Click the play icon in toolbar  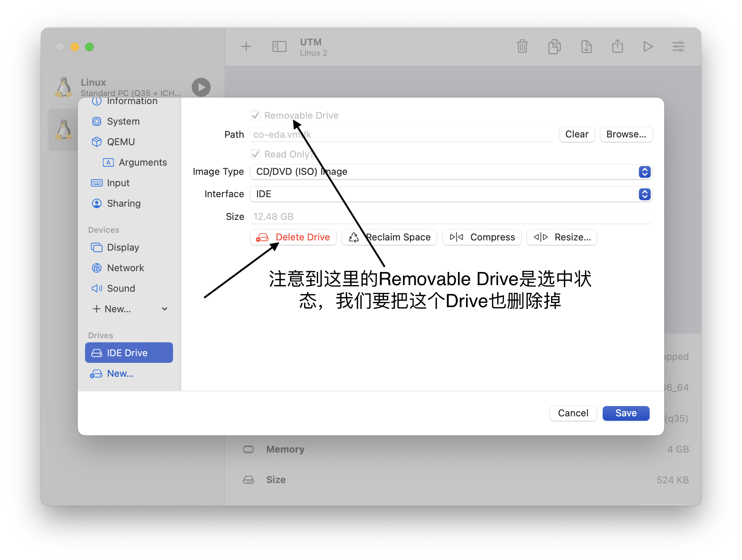[x=648, y=47]
